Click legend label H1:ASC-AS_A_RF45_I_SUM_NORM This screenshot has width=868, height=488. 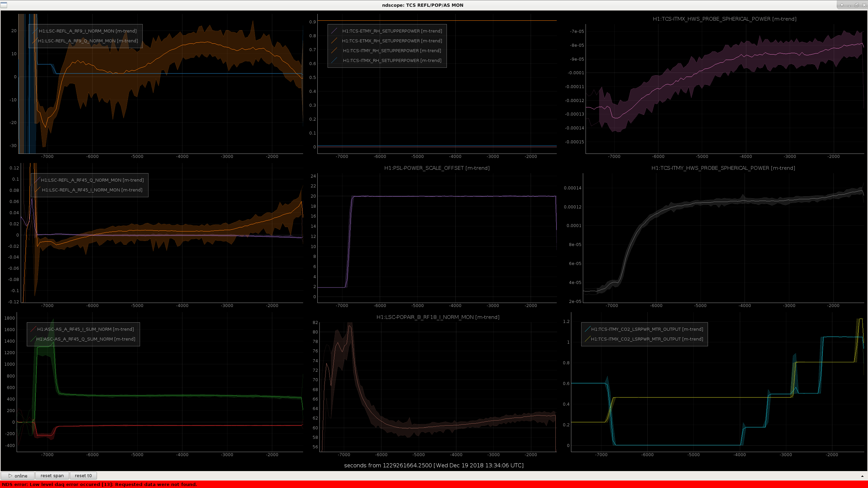point(85,329)
